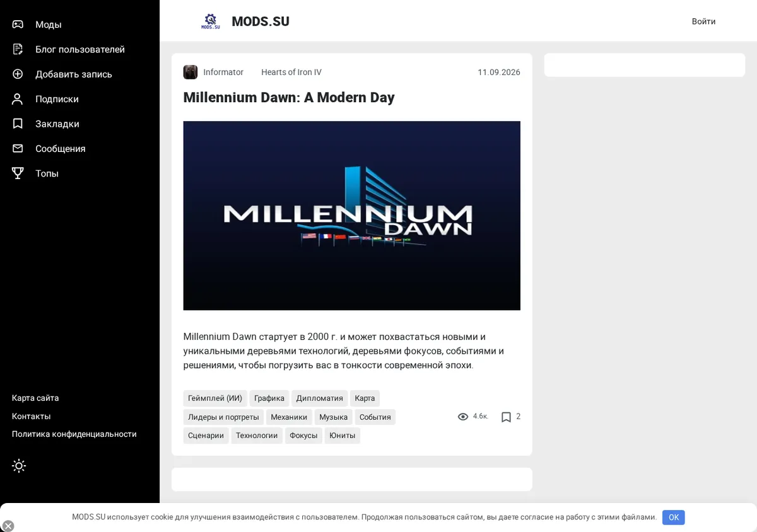Screen dimensions: 757x532
Task: Open the Hearts of Iron IV category
Action: point(291,72)
